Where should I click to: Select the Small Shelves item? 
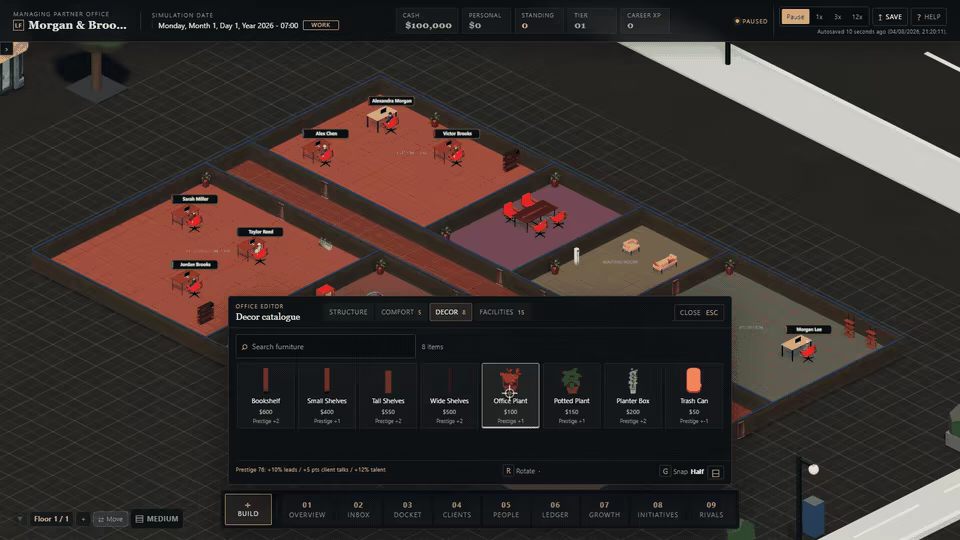coord(327,396)
